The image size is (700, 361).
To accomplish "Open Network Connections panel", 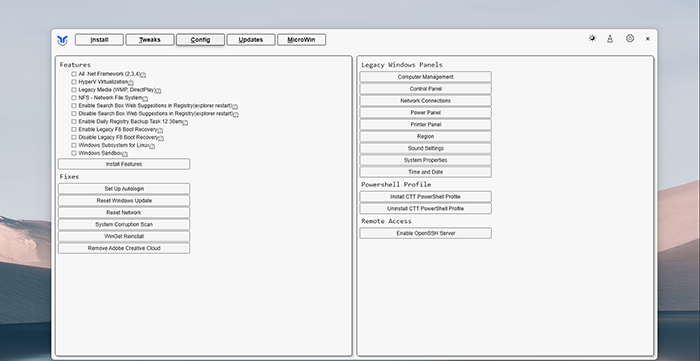I will (425, 101).
